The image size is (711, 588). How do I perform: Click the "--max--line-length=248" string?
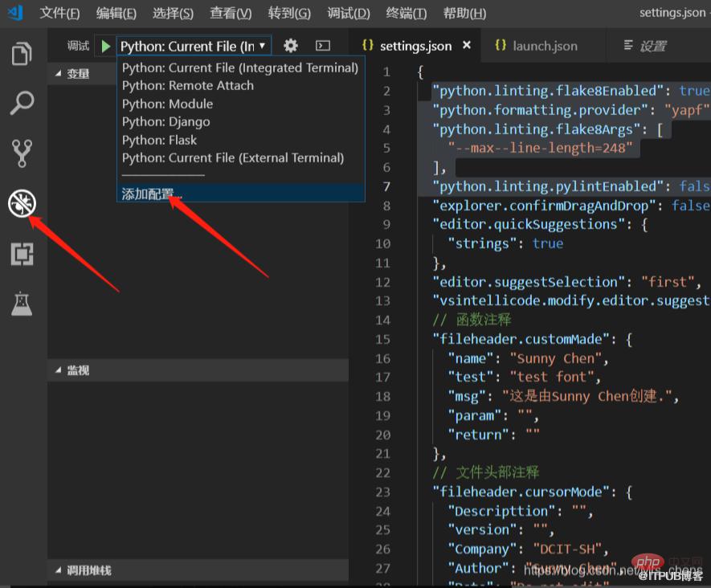541,148
